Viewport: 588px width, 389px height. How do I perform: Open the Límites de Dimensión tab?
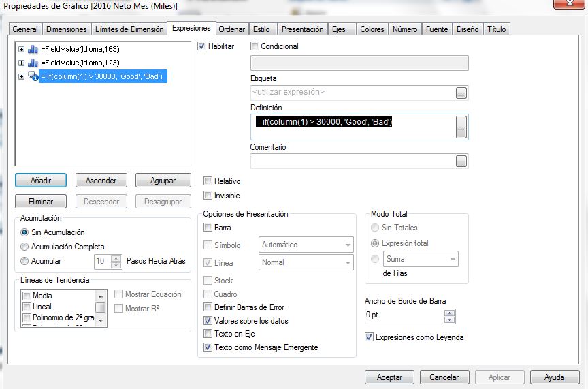(129, 29)
